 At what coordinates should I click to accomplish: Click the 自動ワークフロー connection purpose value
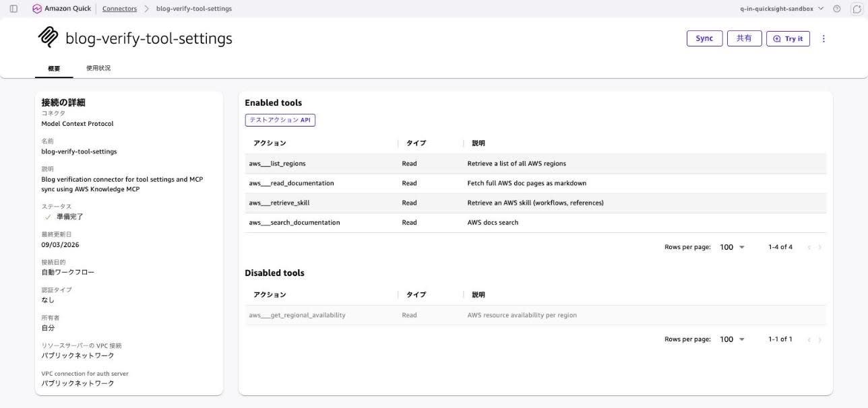tap(68, 273)
